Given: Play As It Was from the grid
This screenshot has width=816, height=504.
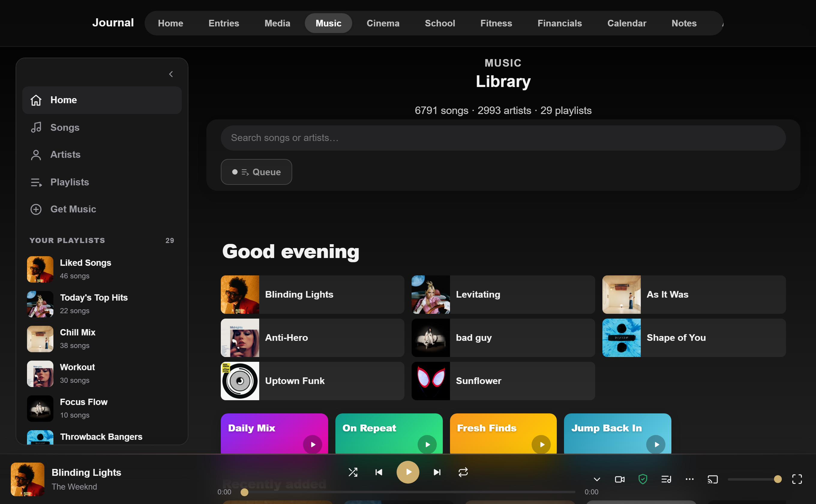Looking at the screenshot, I should [x=694, y=294].
